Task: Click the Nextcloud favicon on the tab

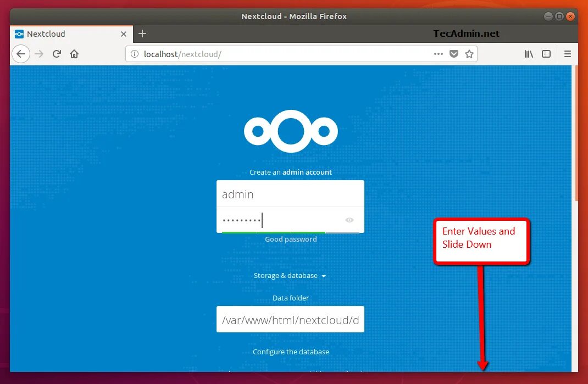Action: [x=19, y=34]
